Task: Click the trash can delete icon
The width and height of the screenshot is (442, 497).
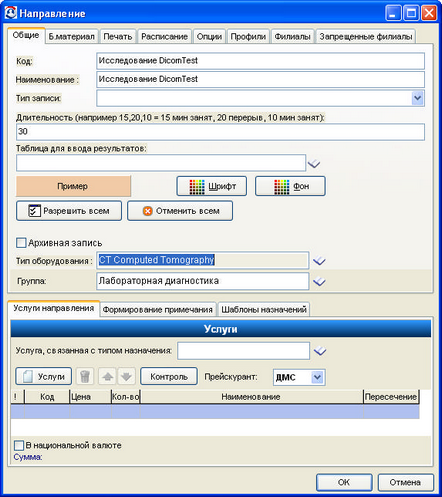Action: tap(85, 376)
